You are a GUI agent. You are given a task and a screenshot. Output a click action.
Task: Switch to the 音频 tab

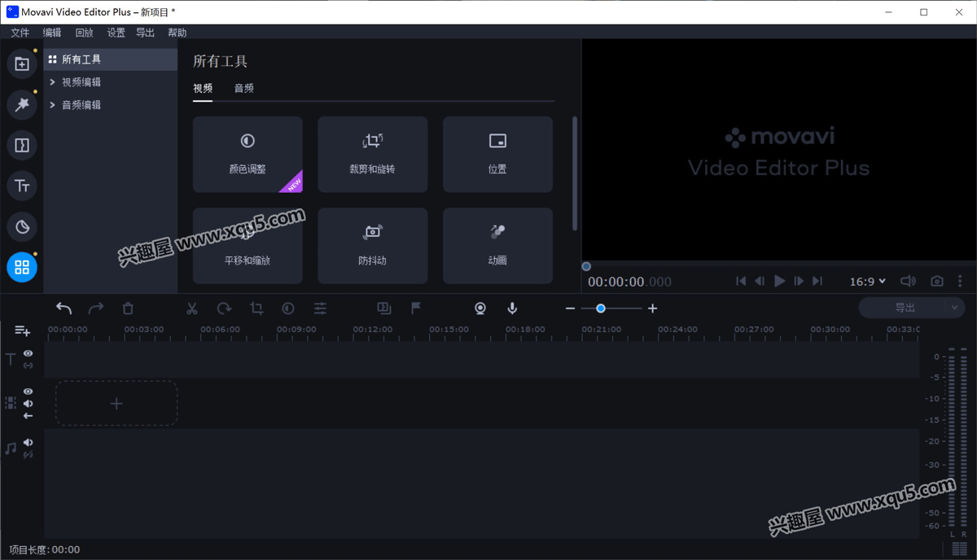pyautogui.click(x=244, y=89)
